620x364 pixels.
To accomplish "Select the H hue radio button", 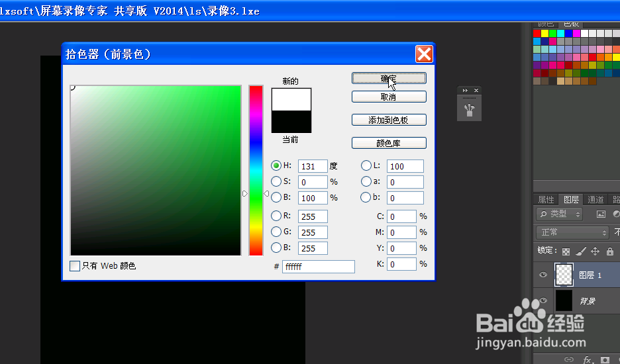I will coord(276,165).
